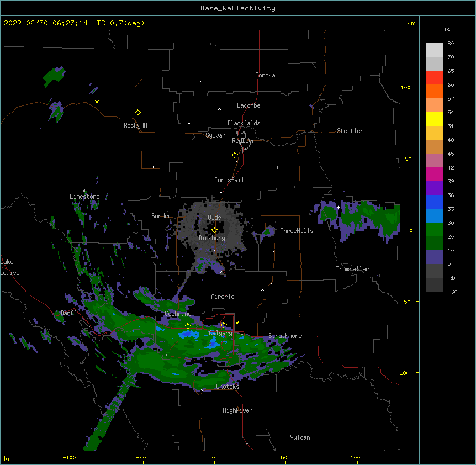This screenshot has height=465, width=476.
Task: Select the magenta swatch in dBZ legend
Action: click(434, 174)
